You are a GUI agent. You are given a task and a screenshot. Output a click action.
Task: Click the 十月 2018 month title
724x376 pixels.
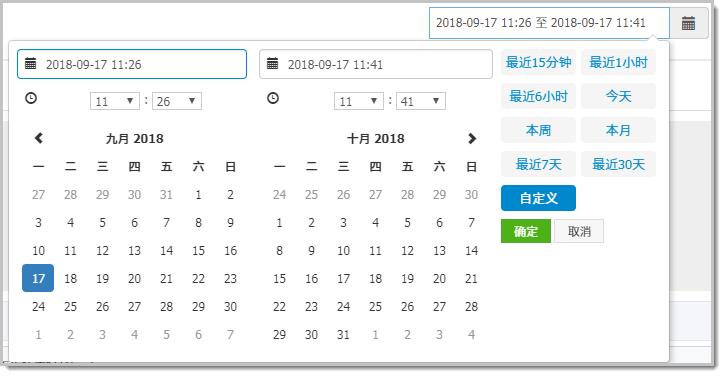click(375, 139)
